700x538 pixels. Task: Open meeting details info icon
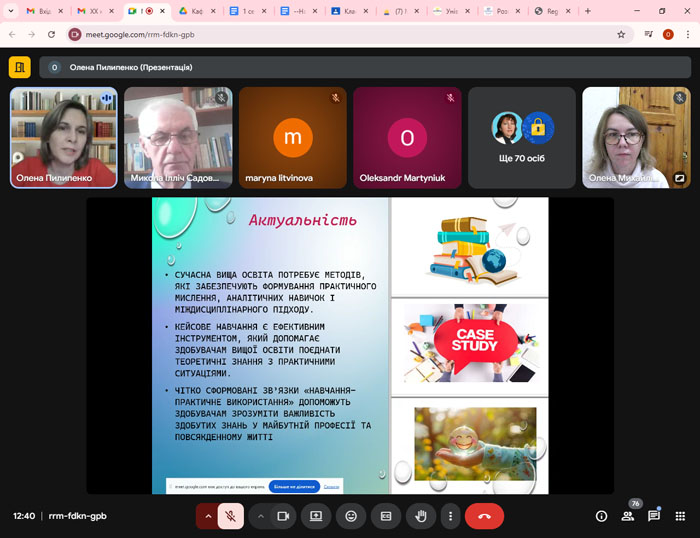[601, 516]
